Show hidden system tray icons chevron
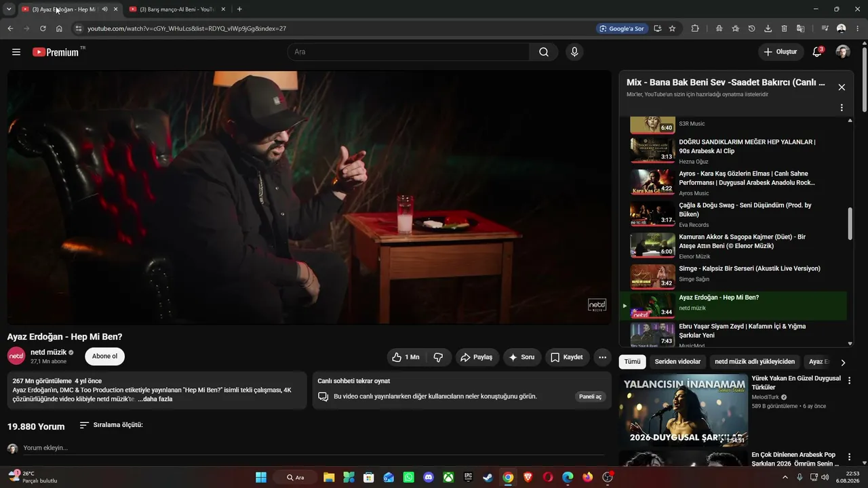This screenshot has width=868, height=488. click(x=785, y=477)
